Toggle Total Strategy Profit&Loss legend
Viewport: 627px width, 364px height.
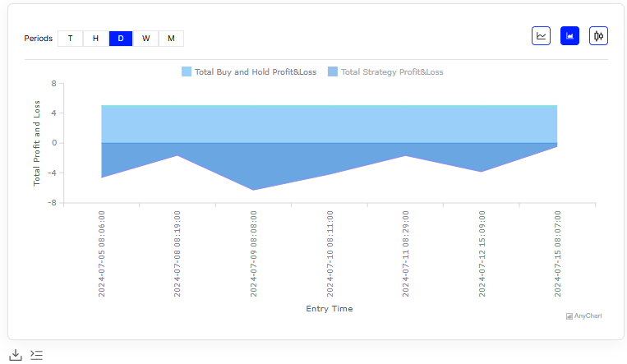[391, 72]
